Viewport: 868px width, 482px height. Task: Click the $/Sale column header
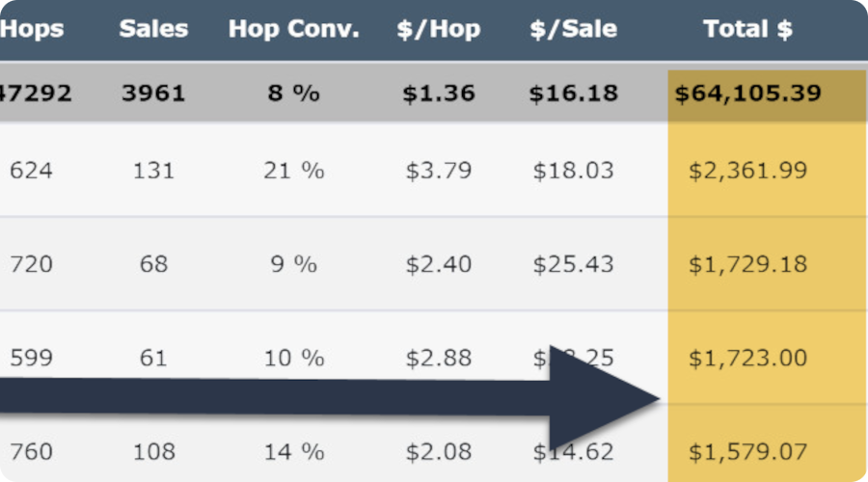573,29
